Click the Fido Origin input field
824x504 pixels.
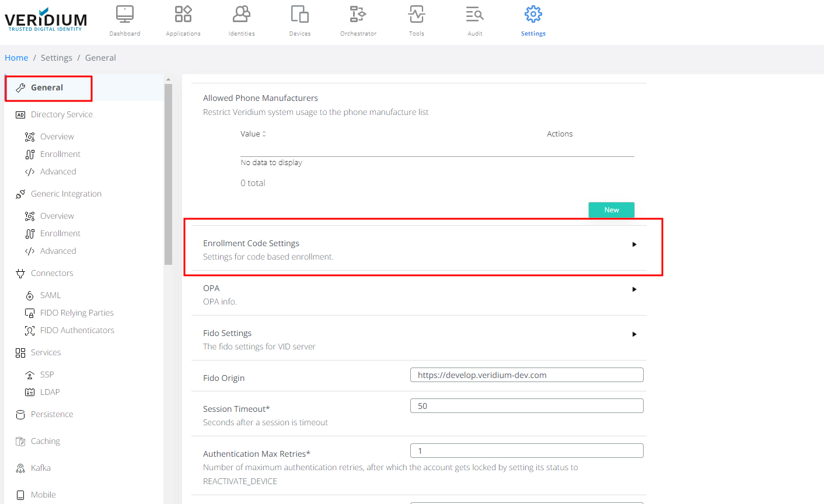pos(526,375)
